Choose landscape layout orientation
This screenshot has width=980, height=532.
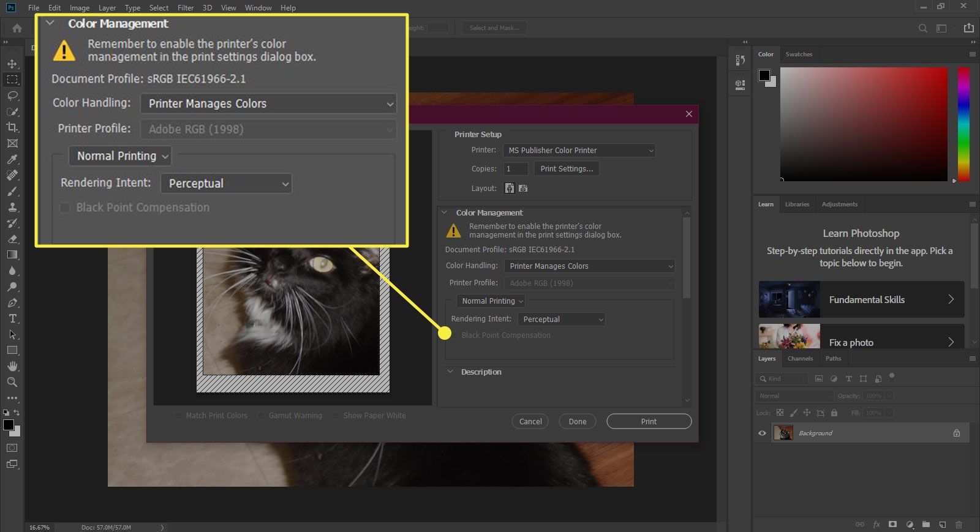(523, 189)
